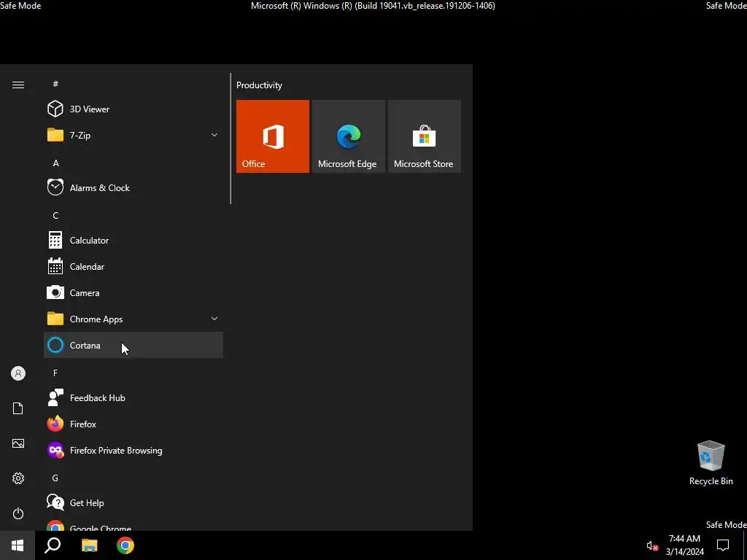This screenshot has height=560, width=747.
Task: Click the show desktop sliver
Action: (745, 545)
